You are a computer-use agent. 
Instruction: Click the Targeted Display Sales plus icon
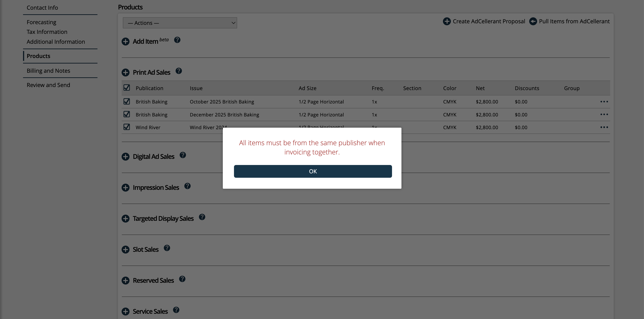coord(126,218)
